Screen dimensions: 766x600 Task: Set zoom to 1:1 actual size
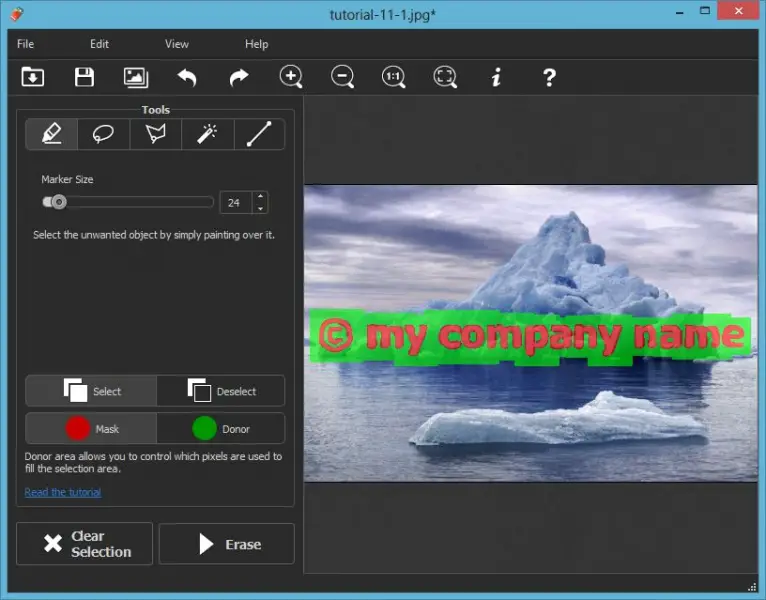[394, 77]
